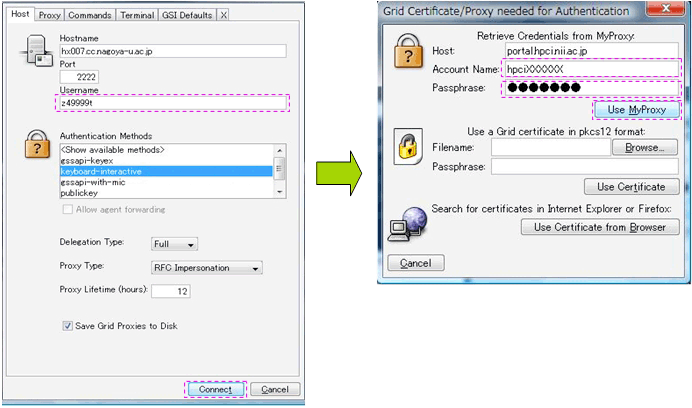The width and height of the screenshot is (692, 408).
Task: Open the Delegation Type dropdown
Action: point(175,244)
